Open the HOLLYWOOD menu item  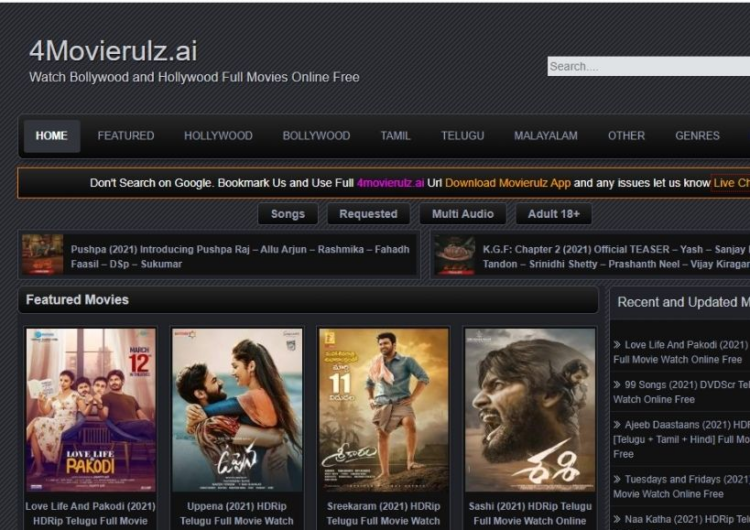[x=218, y=136]
